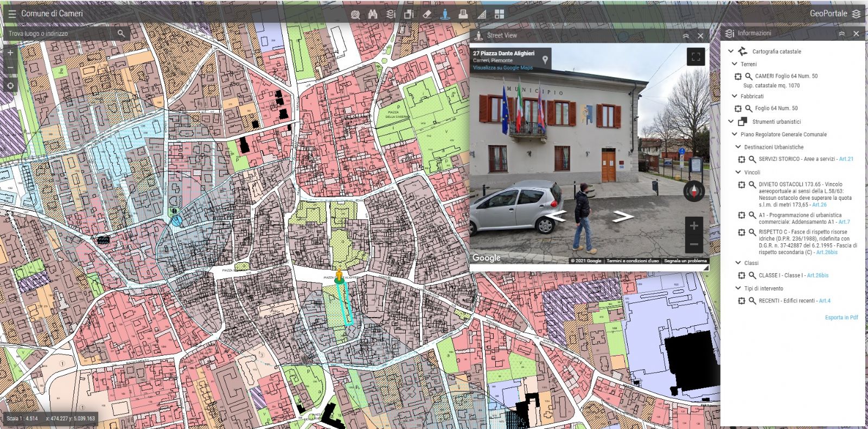
Task: Open the Art.26bis link for RISPETTO C
Action: pyautogui.click(x=827, y=252)
